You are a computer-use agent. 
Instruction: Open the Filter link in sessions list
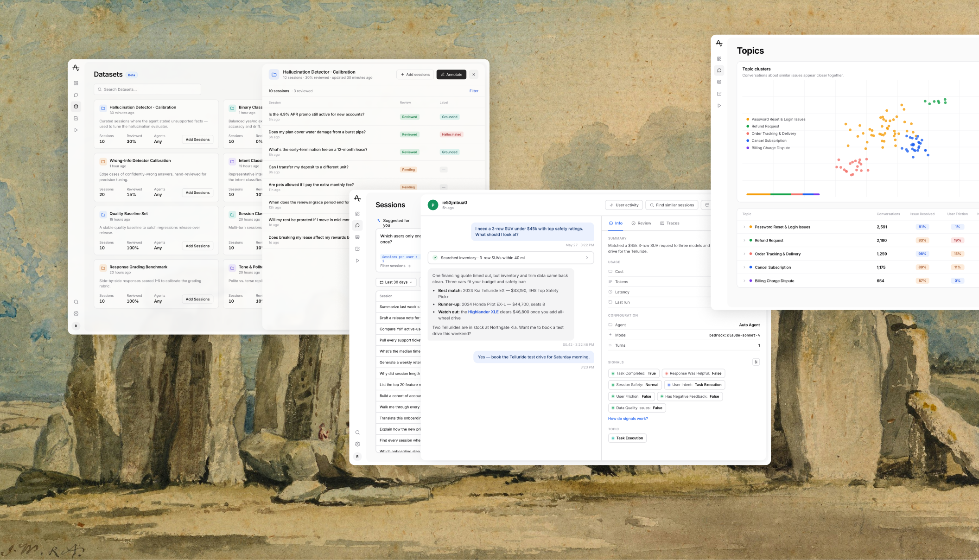(x=474, y=91)
